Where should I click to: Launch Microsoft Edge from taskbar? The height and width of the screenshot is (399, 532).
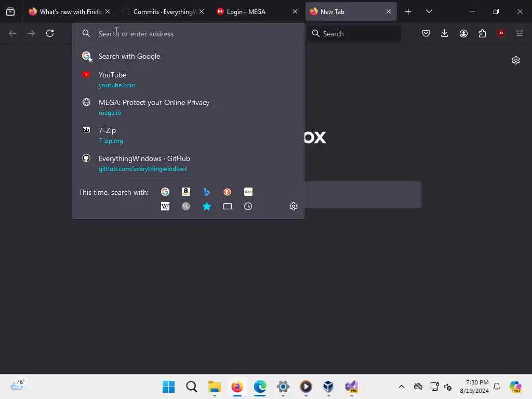pos(260,387)
